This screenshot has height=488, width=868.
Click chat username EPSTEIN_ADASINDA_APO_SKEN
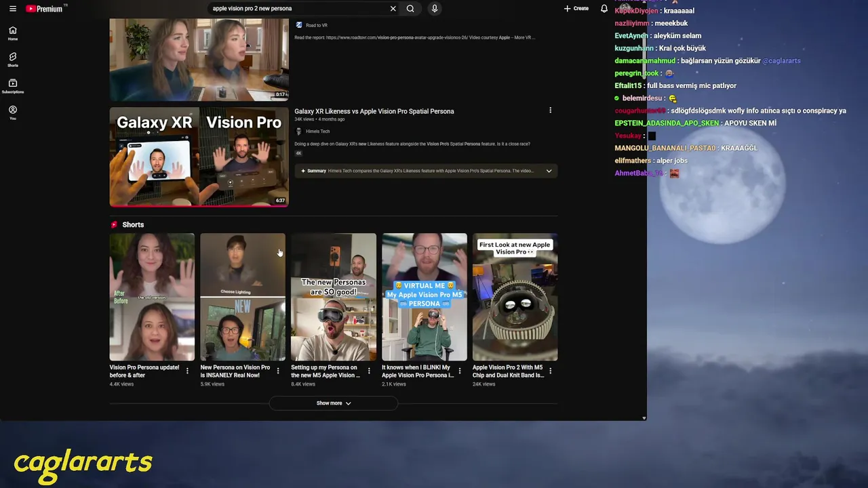tap(667, 123)
